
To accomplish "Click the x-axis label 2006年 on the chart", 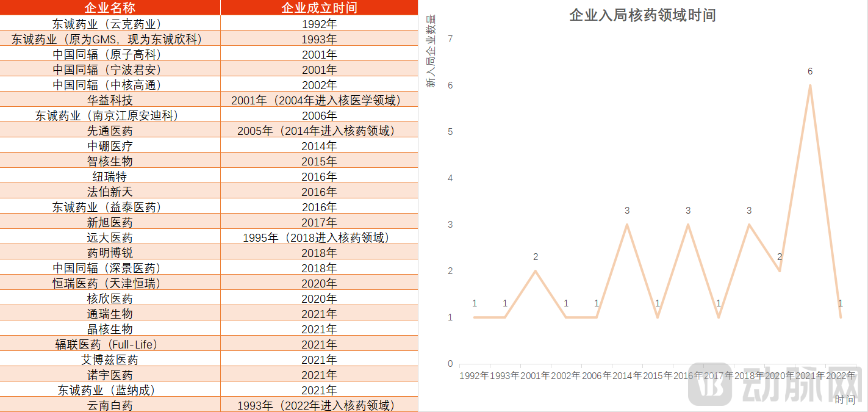I will pos(596,375).
